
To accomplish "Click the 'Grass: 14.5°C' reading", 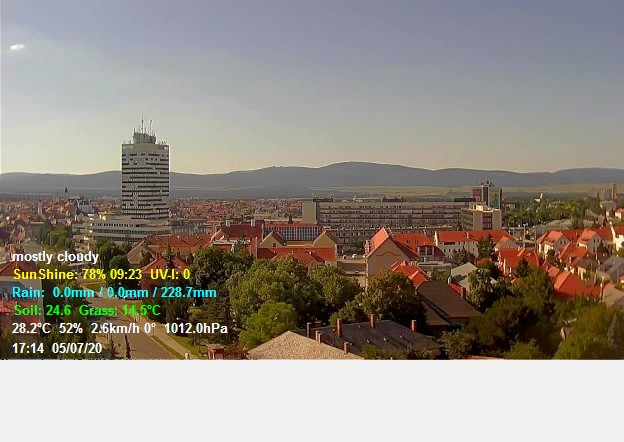I will coord(120,310).
